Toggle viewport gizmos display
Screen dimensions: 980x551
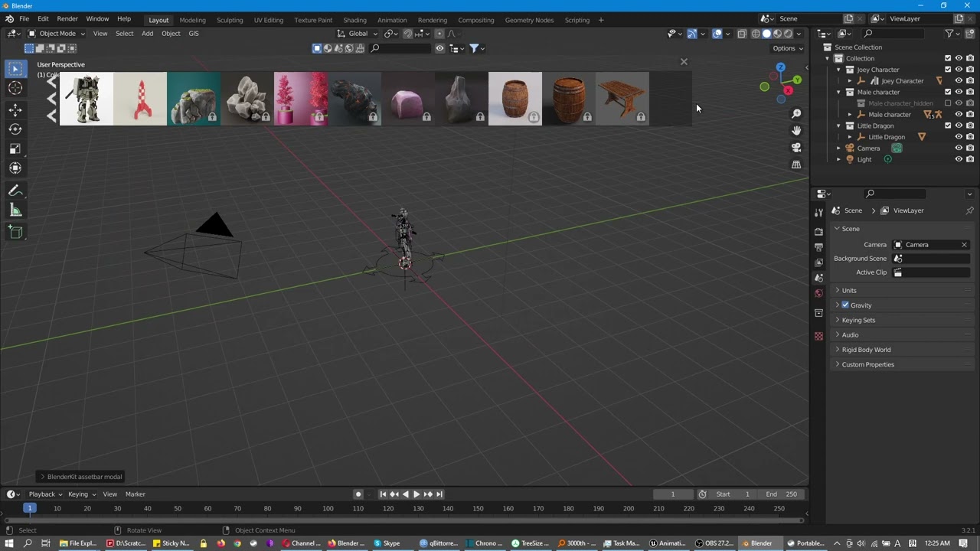tap(691, 34)
